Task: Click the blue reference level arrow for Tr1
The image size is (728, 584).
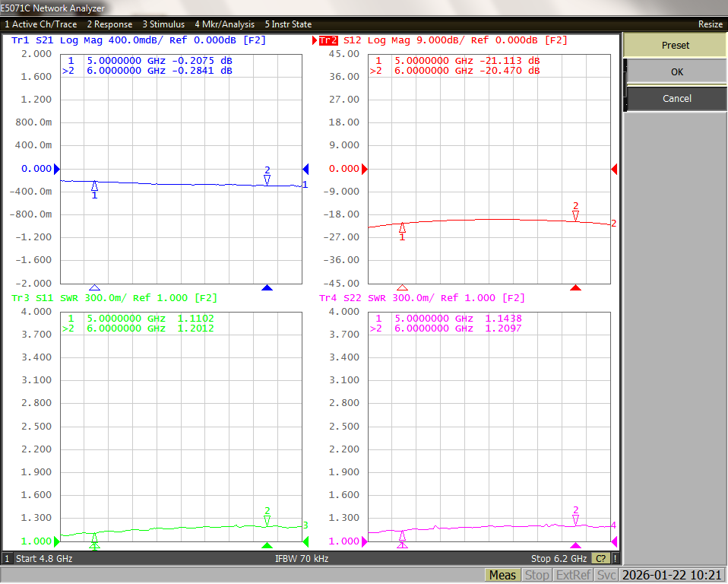Action: pos(57,169)
